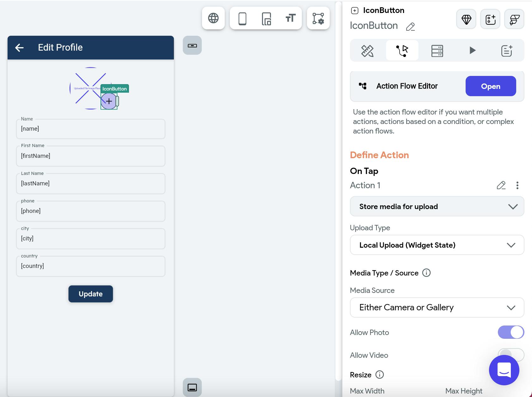Click the IconButton widget type icon
The width and height of the screenshot is (532, 397).
[x=355, y=10]
